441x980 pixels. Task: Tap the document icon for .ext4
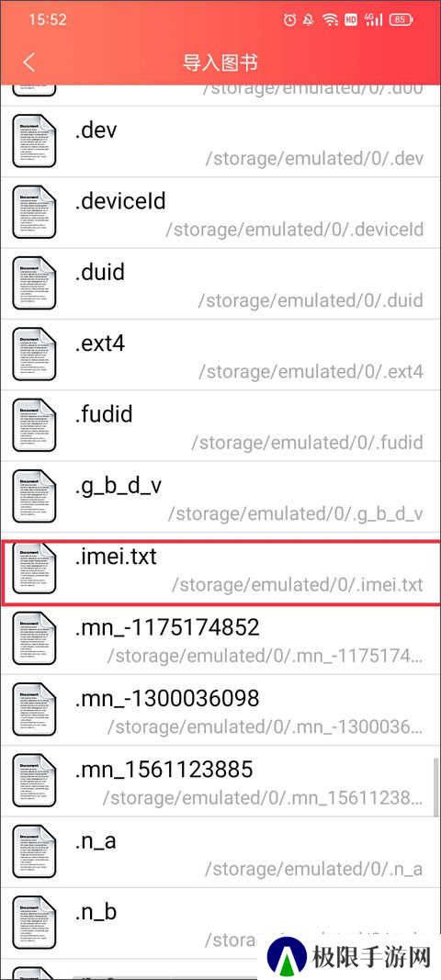coord(35,354)
